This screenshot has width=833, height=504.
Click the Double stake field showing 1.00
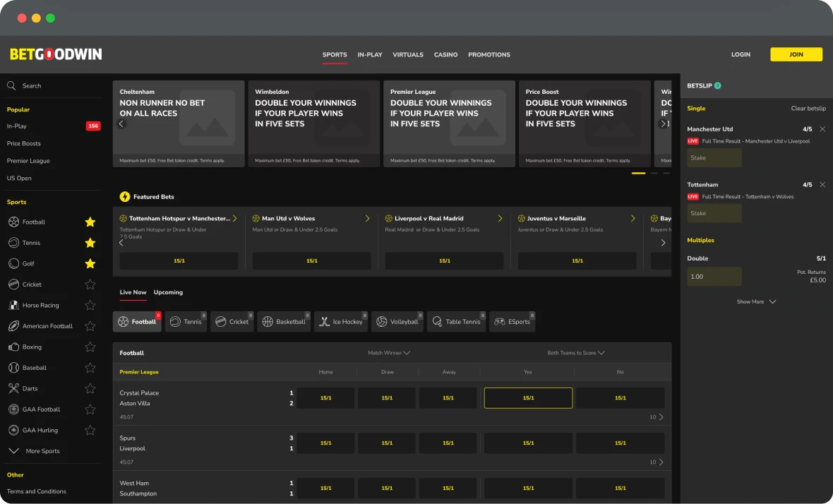point(714,277)
